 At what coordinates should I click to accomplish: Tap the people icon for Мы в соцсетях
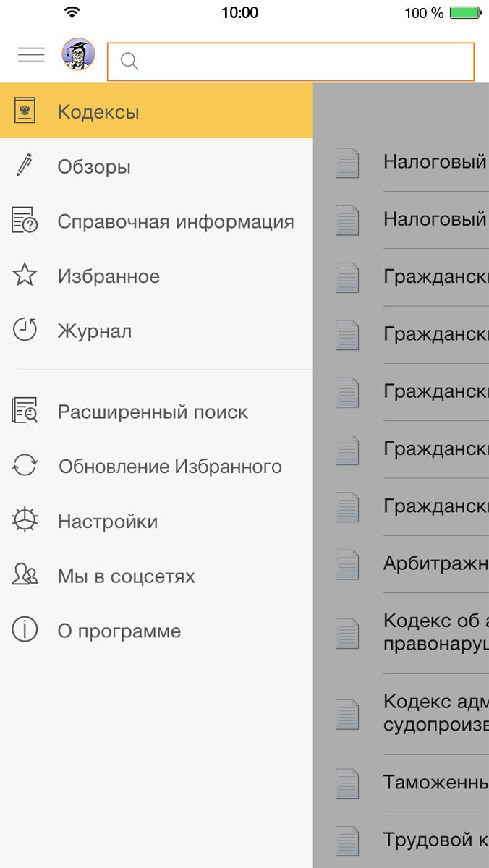(x=25, y=575)
